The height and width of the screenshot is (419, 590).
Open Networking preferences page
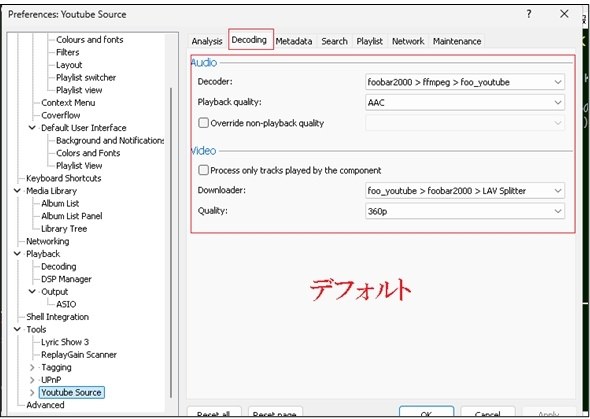coord(47,241)
